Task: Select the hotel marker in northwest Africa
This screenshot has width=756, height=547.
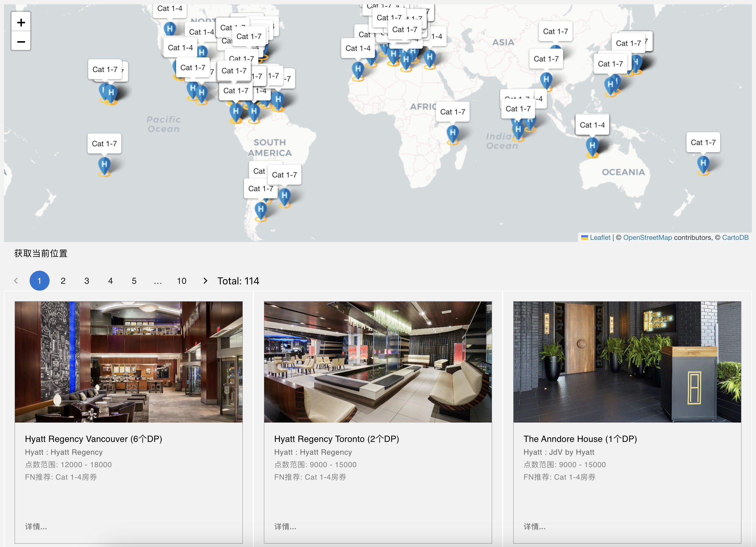Action: (358, 71)
